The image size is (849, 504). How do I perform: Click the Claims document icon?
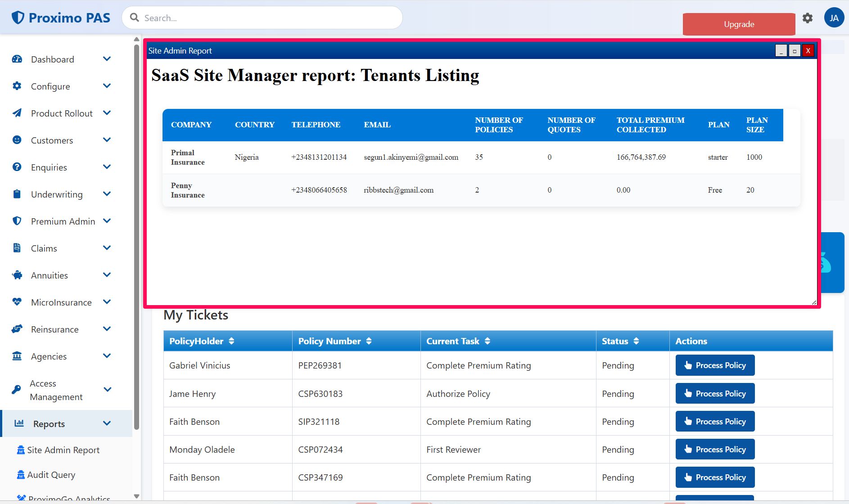pos(17,248)
